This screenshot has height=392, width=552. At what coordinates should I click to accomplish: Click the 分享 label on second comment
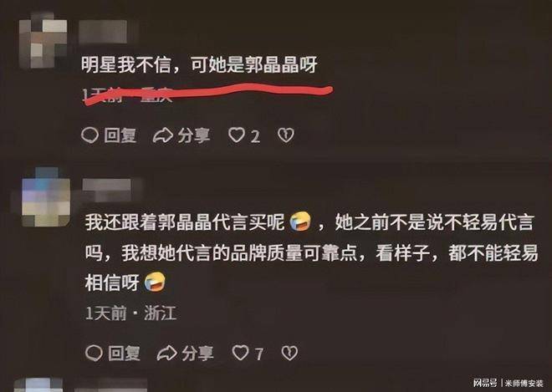[197, 354]
